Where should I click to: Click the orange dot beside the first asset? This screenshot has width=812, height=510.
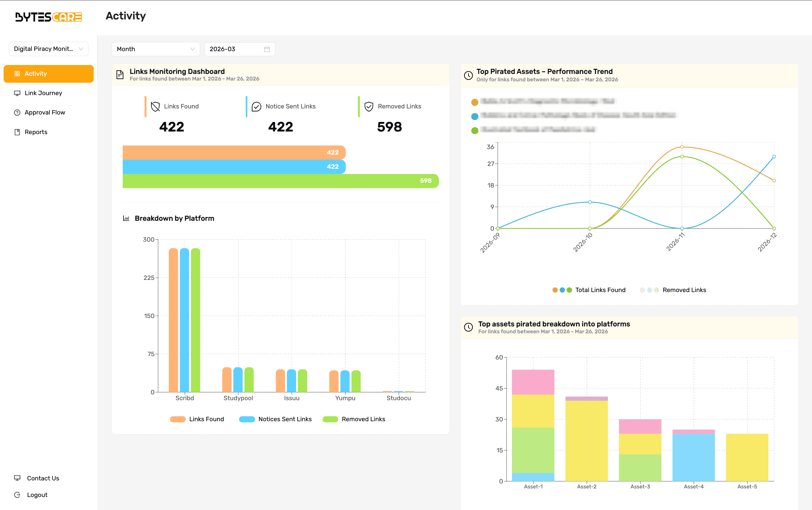point(475,102)
